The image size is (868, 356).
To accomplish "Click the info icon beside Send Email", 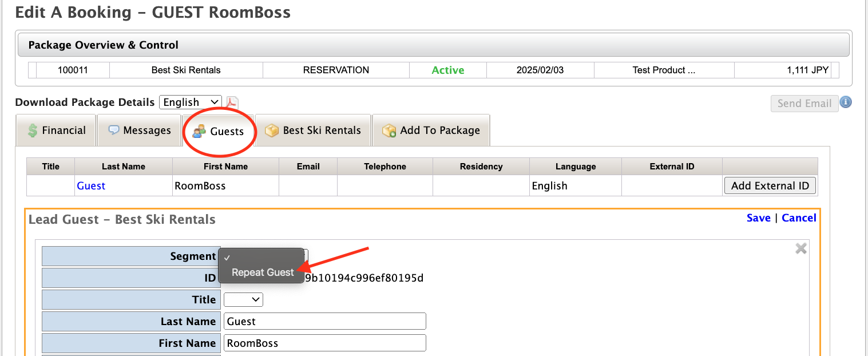I will click(x=846, y=102).
